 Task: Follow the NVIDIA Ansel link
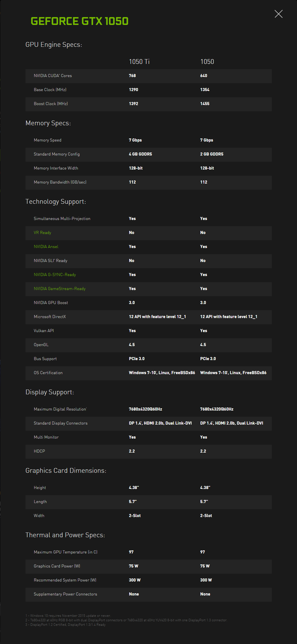pyautogui.click(x=46, y=247)
